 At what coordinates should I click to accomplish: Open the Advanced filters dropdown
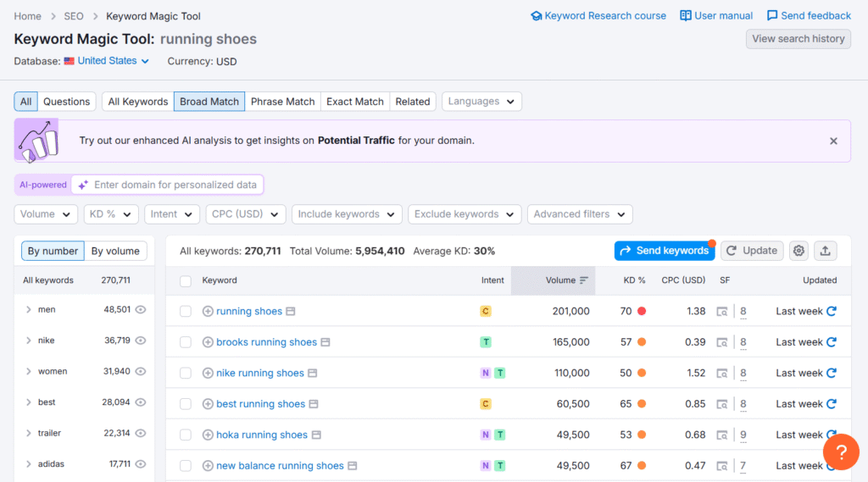point(580,214)
